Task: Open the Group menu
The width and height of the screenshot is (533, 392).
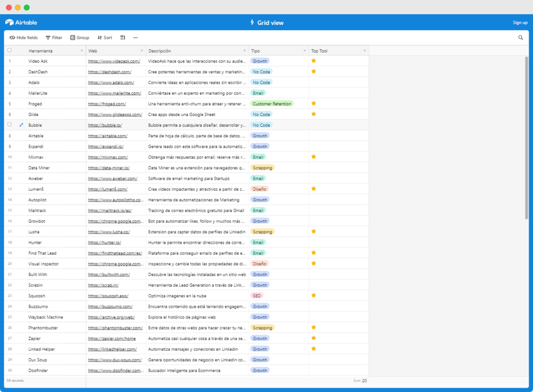Action: point(80,38)
